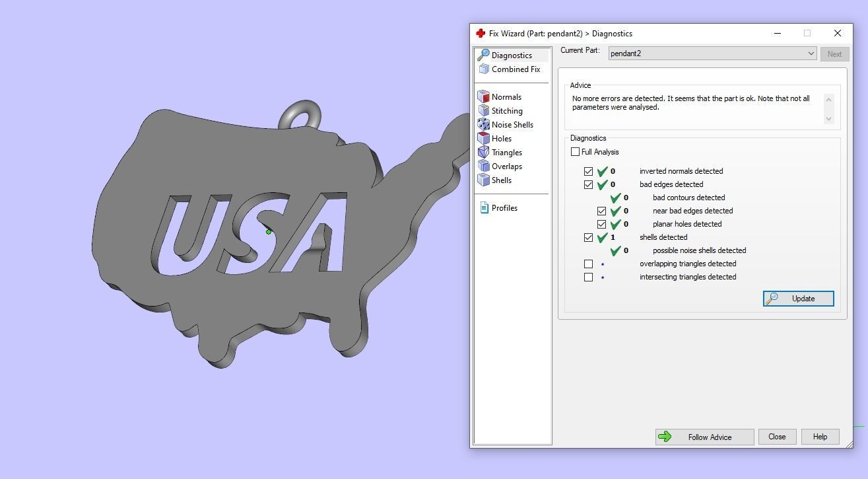Click the Combined Fix cube icon
The width and height of the screenshot is (868, 479).
484,69
